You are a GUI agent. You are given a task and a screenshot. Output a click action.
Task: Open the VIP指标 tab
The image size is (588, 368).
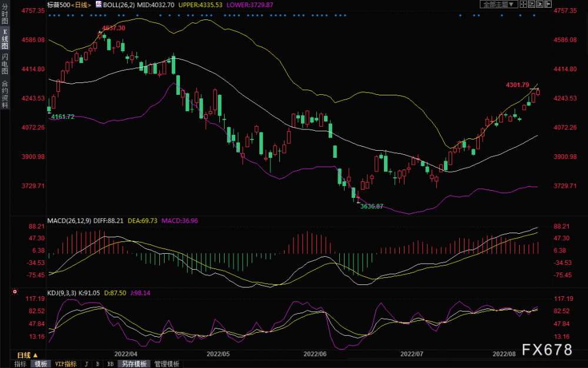click(x=66, y=364)
